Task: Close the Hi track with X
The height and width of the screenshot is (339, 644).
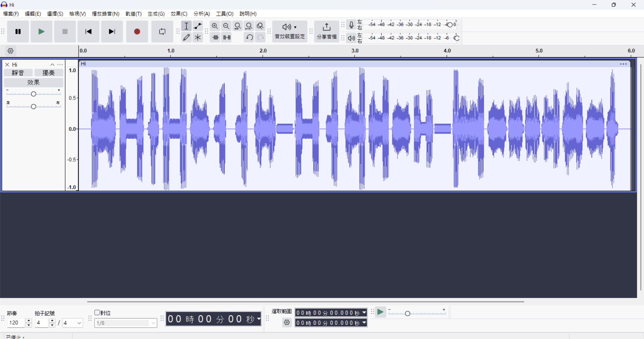Action: pyautogui.click(x=7, y=64)
